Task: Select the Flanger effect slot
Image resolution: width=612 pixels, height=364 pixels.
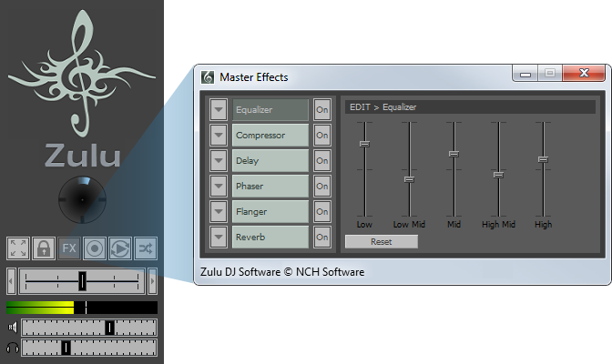Action: click(270, 211)
